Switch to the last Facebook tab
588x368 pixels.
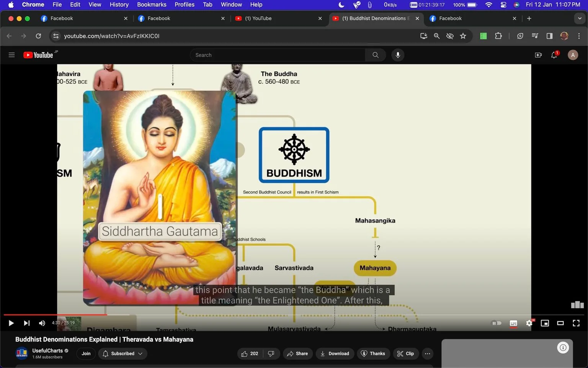[472, 18]
